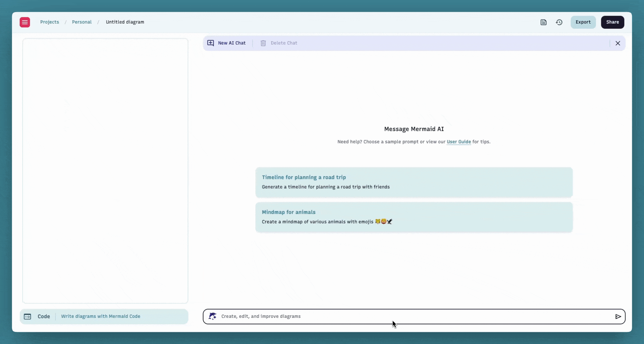Open the User Guide link
Viewport: 644px width, 344px height.
459,142
